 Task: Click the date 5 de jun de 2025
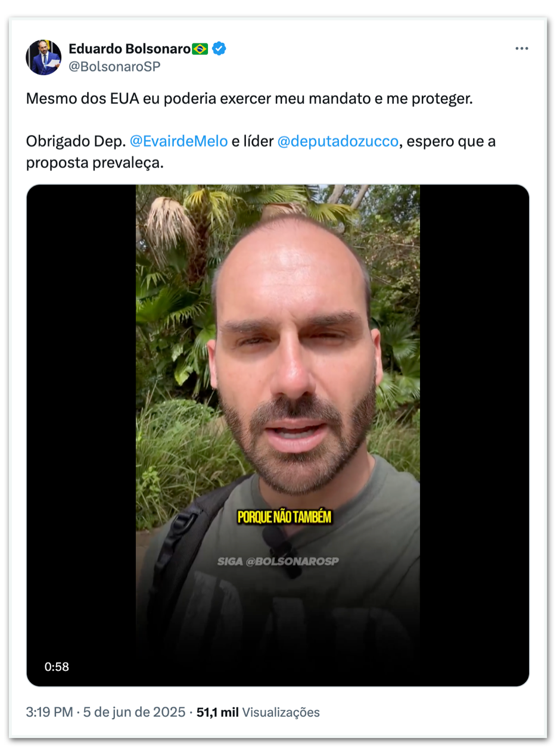coord(135,712)
